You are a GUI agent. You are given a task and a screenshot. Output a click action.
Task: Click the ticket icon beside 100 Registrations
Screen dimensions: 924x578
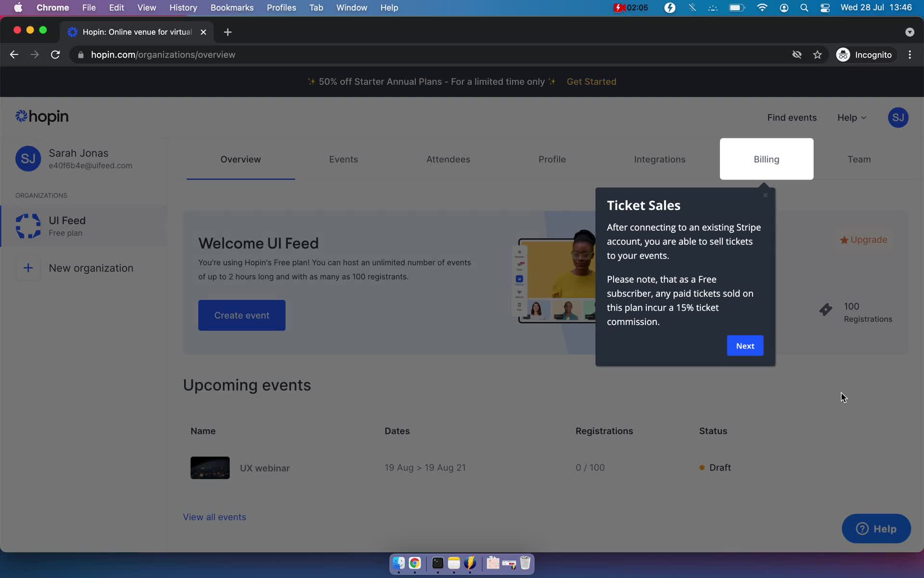point(826,309)
